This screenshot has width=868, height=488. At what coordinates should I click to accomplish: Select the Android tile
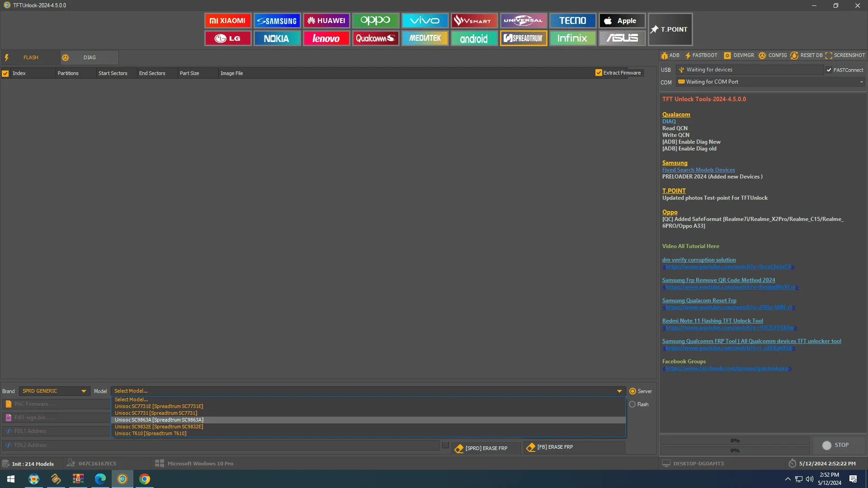(x=474, y=38)
